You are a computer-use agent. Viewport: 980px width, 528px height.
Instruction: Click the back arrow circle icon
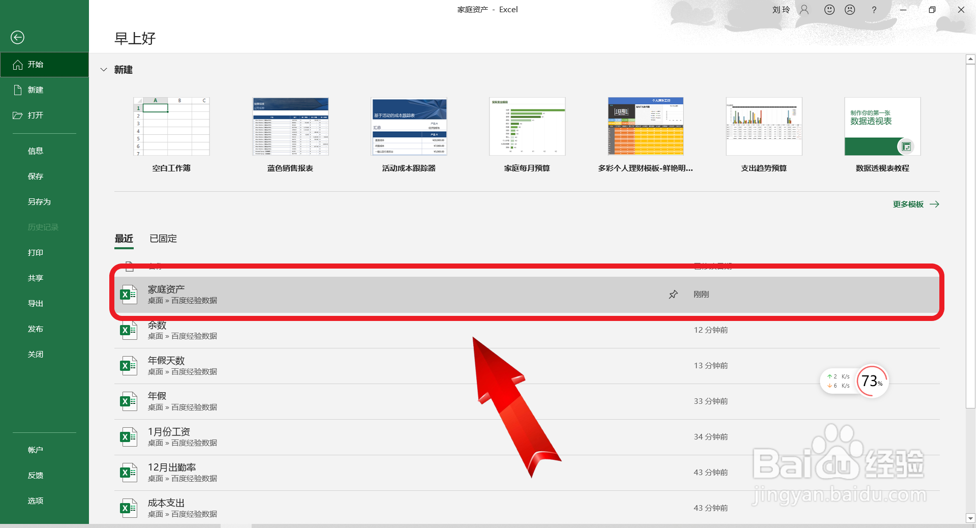point(17,37)
